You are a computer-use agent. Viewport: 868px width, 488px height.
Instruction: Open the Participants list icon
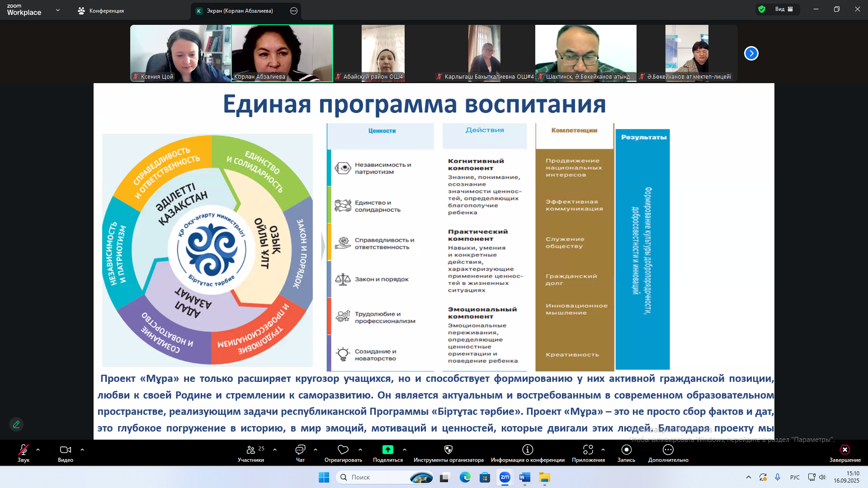tap(251, 450)
